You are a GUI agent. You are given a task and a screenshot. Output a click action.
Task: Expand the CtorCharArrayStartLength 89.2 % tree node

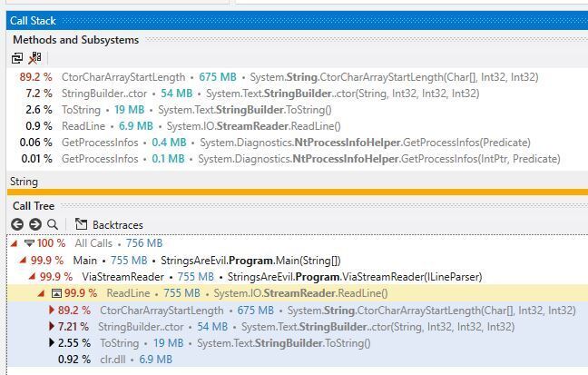point(52,310)
